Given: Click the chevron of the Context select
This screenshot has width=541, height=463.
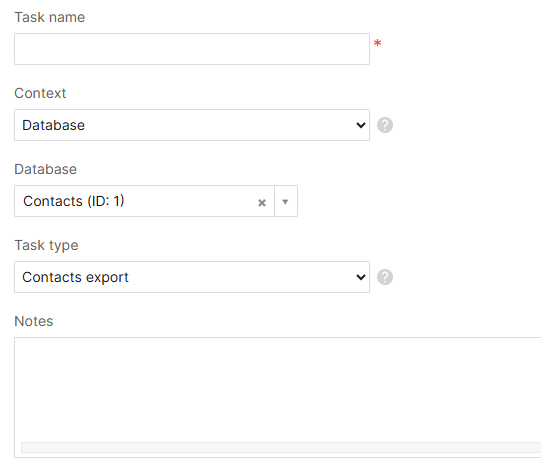Looking at the screenshot, I should 361,125.
